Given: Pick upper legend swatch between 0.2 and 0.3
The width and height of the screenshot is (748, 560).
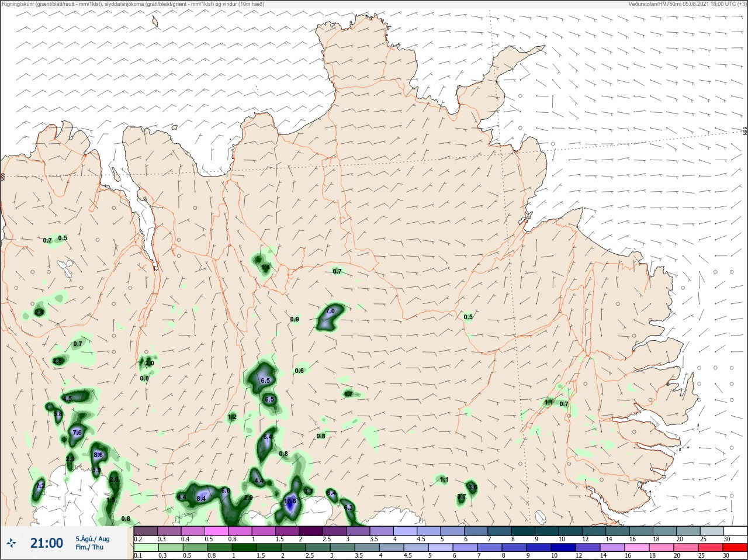Looking at the screenshot, I should (x=146, y=531).
